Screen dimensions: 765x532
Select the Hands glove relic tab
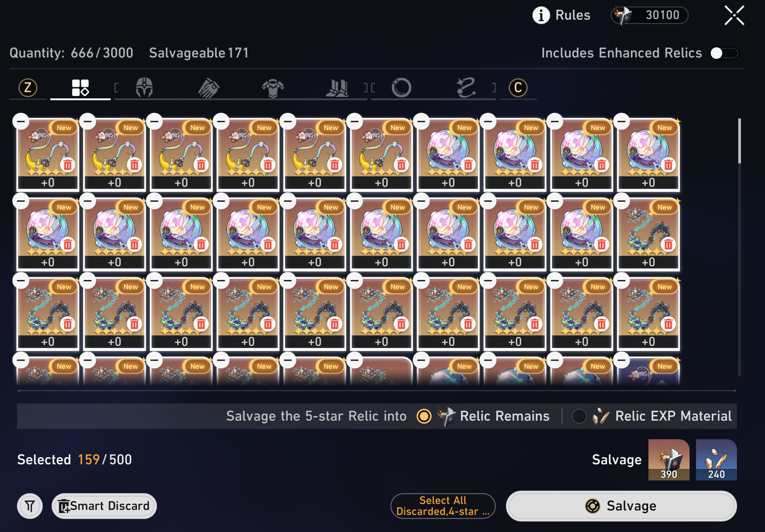coord(209,88)
